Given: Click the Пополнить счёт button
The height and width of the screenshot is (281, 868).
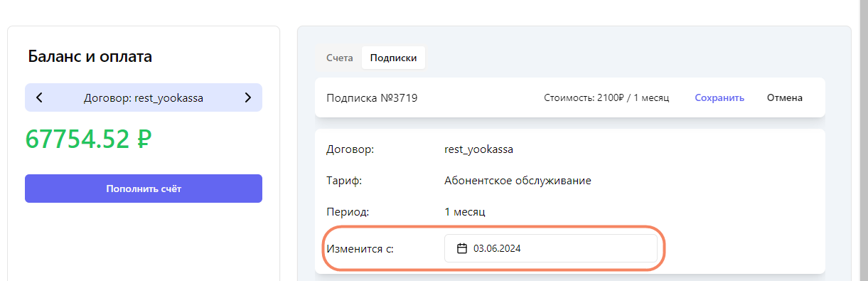Looking at the screenshot, I should 144,189.
